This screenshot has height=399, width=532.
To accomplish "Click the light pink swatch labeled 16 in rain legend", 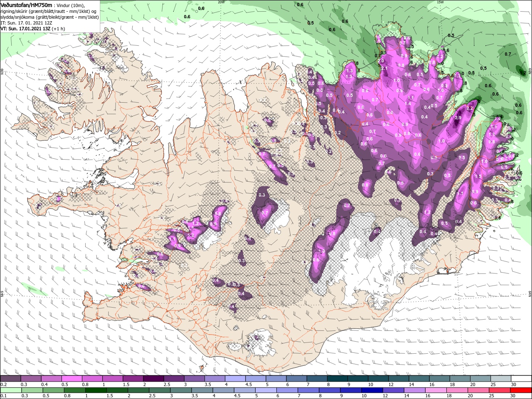I will [x=436, y=390].
